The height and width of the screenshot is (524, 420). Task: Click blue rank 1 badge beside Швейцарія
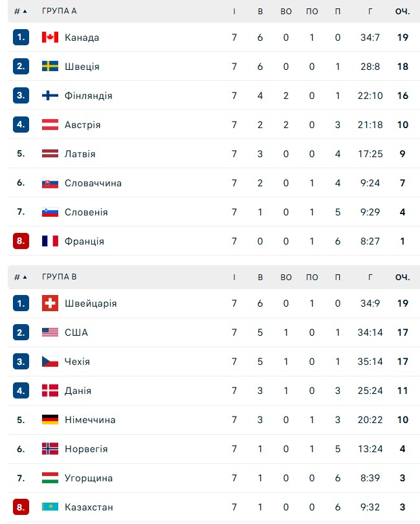point(21,303)
